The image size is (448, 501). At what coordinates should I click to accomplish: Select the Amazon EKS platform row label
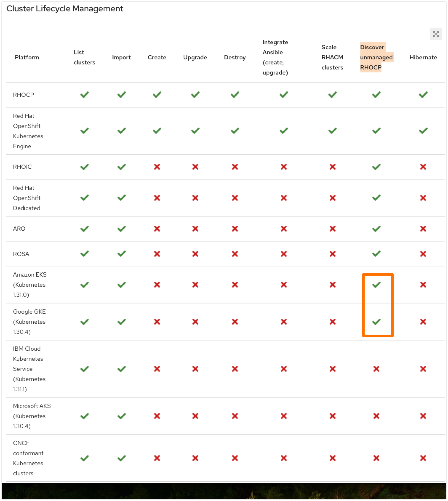(30, 285)
